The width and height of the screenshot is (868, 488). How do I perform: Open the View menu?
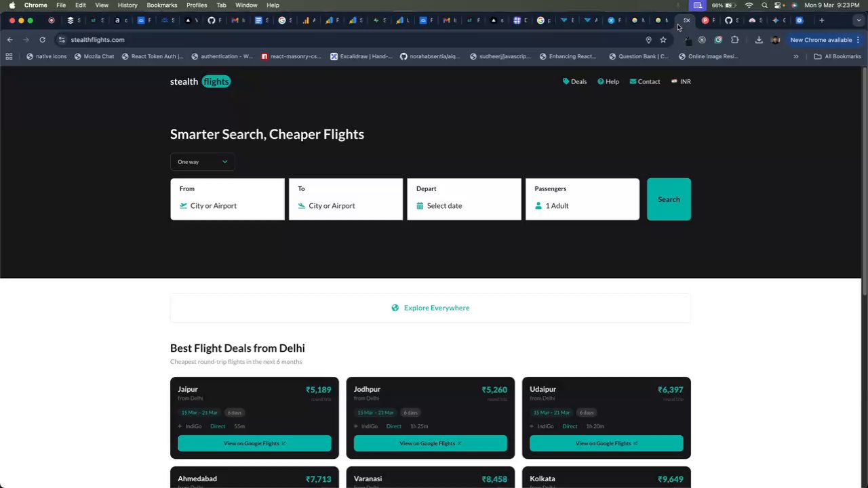(x=102, y=5)
